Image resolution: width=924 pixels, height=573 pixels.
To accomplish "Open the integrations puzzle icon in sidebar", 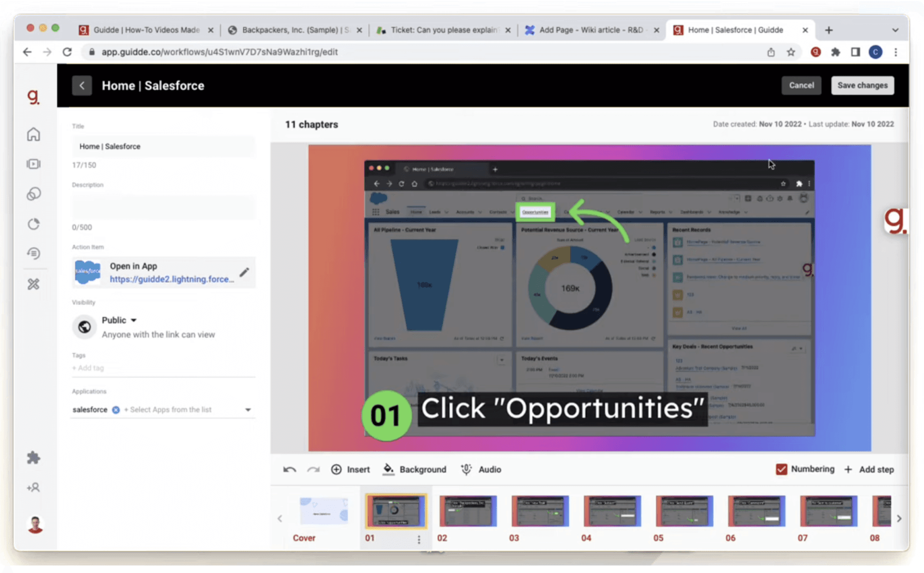I will click(x=33, y=457).
